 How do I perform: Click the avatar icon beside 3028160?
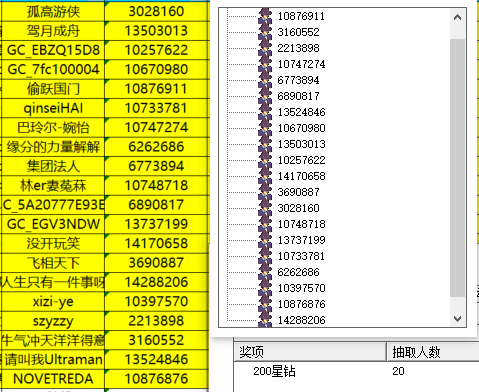[265, 208]
